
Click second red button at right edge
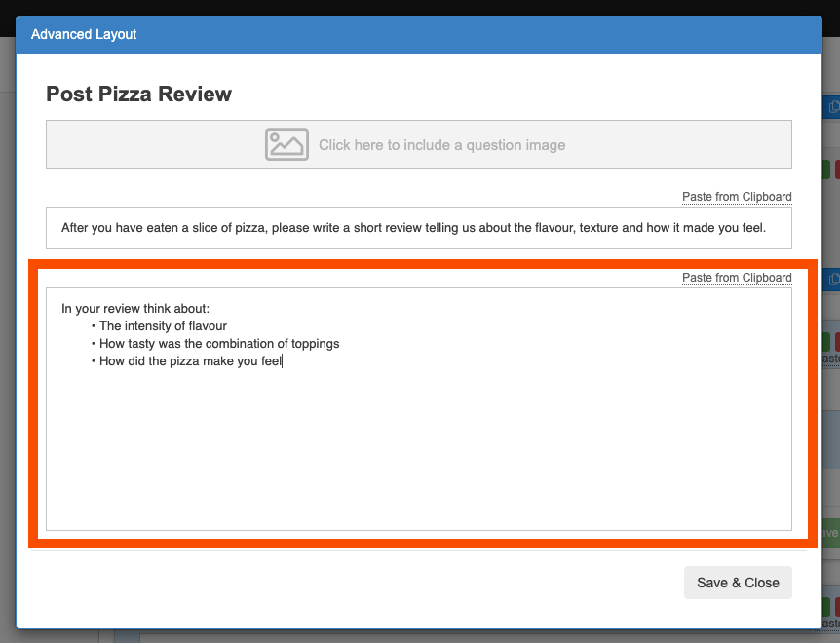point(837,342)
